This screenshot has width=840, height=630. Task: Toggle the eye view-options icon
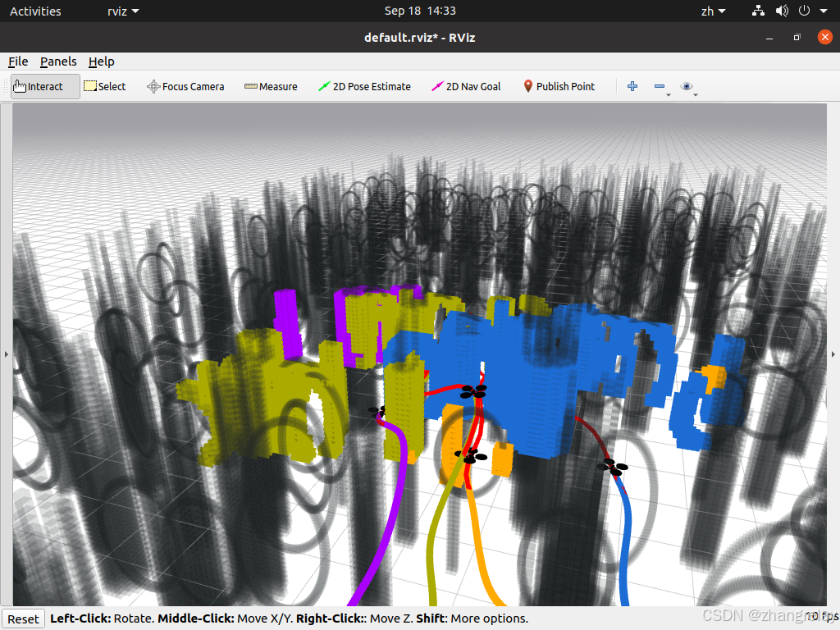pos(687,86)
